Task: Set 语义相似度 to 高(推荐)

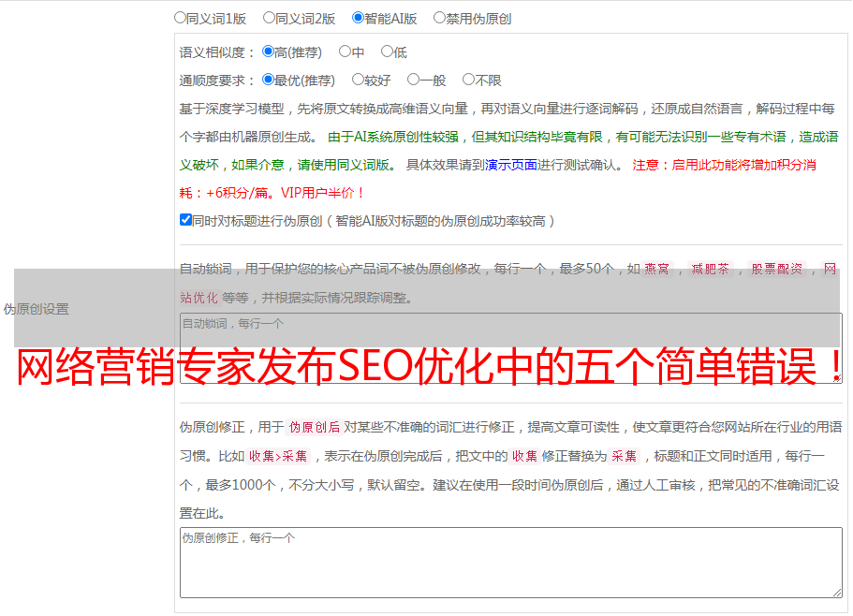Action: (x=269, y=52)
